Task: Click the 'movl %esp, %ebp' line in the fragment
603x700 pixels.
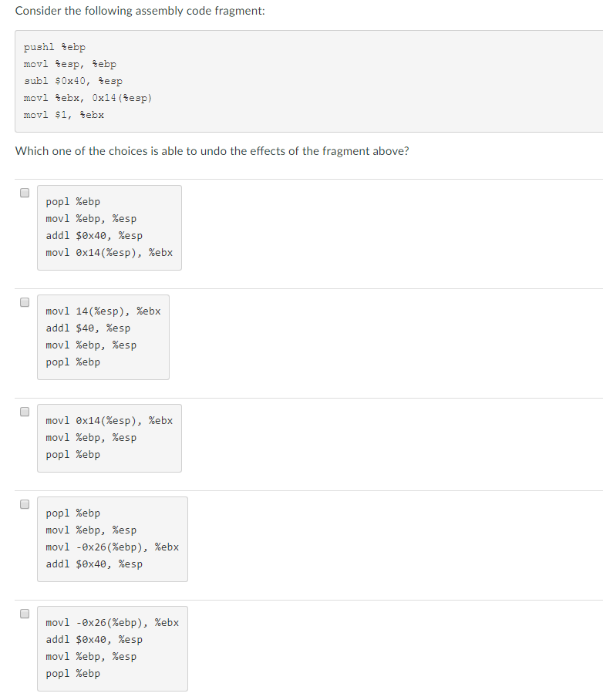Action: pyautogui.click(x=70, y=64)
